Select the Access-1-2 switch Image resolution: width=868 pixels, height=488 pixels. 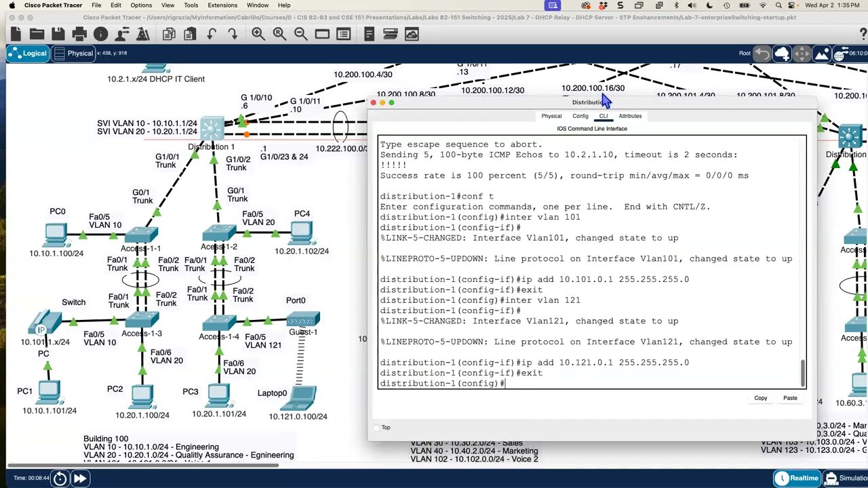219,234
